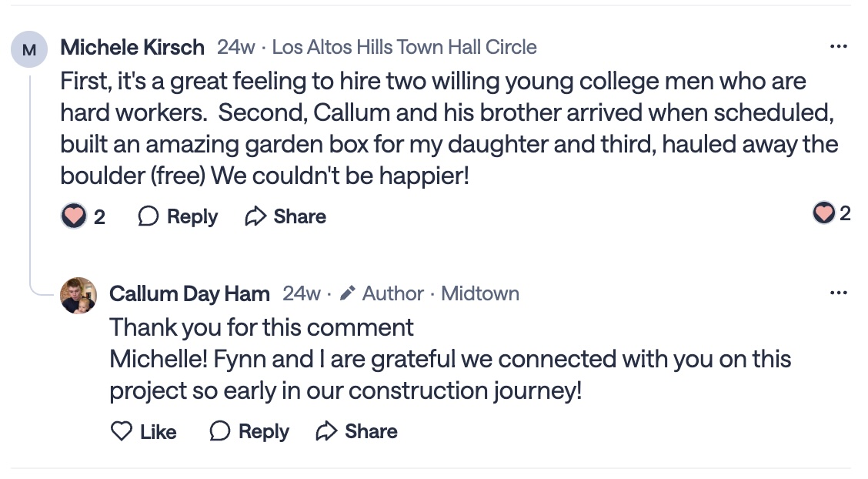The height and width of the screenshot is (479, 868).
Task: Share Michele Kirsch's comment
Action: [x=285, y=216]
